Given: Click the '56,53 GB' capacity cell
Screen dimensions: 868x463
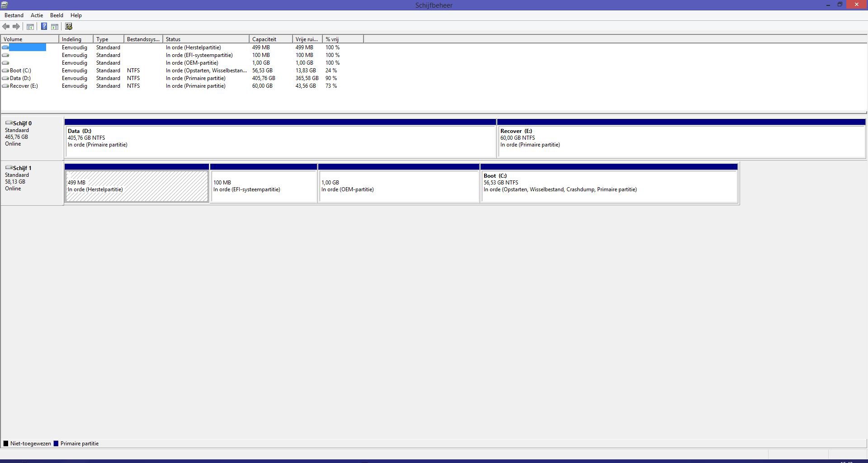Looking at the screenshot, I should coord(262,71).
